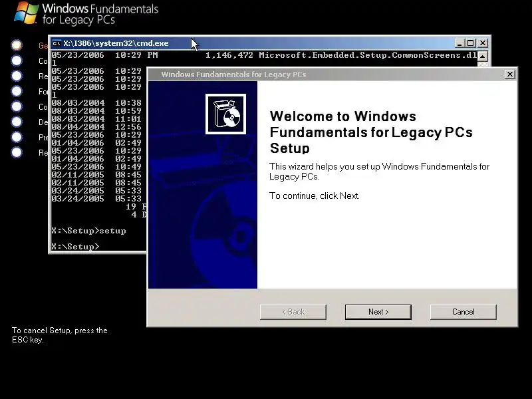Click the cmd.exe scrollbar up arrow

[x=483, y=57]
